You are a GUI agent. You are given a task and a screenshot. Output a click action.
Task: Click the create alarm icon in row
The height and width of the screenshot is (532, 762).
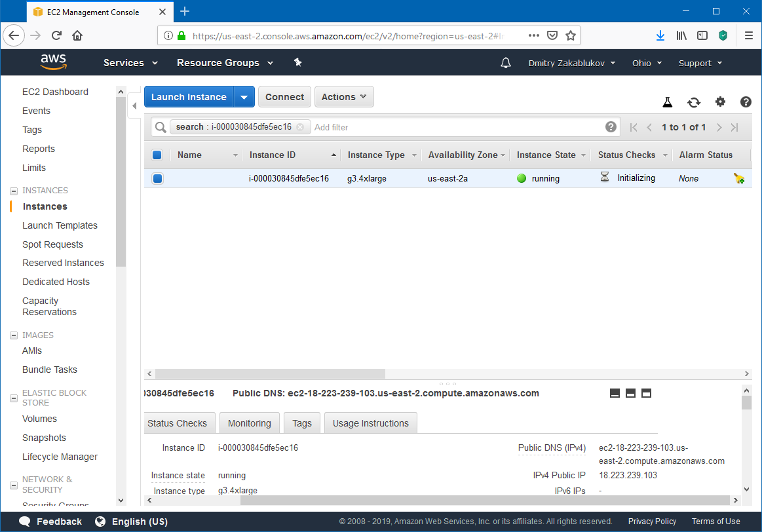point(739,178)
